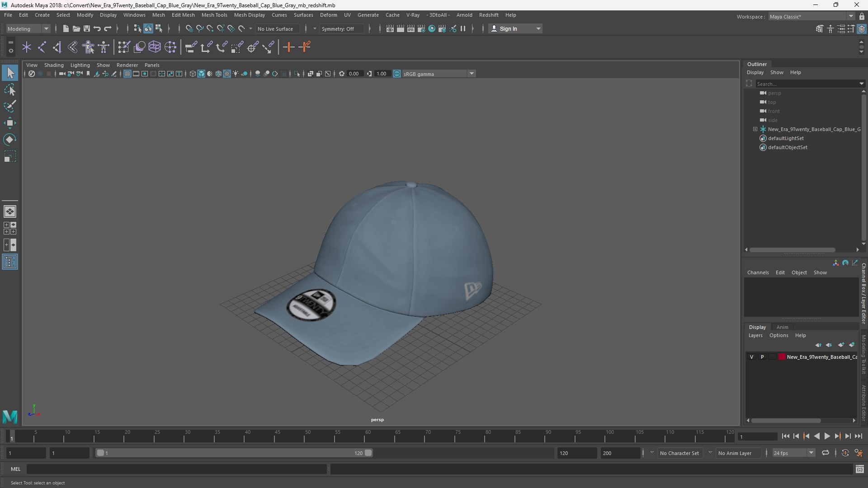The image size is (868, 488).
Task: Open the Modeling menu set dropdown
Action: point(28,28)
